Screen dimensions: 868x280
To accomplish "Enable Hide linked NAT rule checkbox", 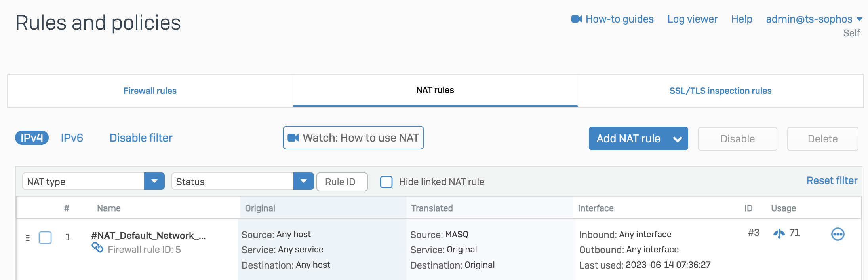I will coord(386,182).
